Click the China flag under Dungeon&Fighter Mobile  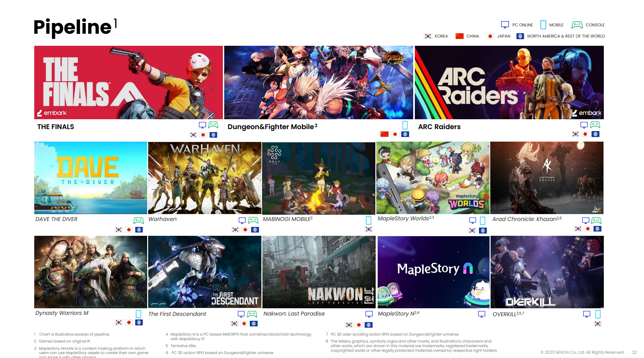(x=384, y=134)
